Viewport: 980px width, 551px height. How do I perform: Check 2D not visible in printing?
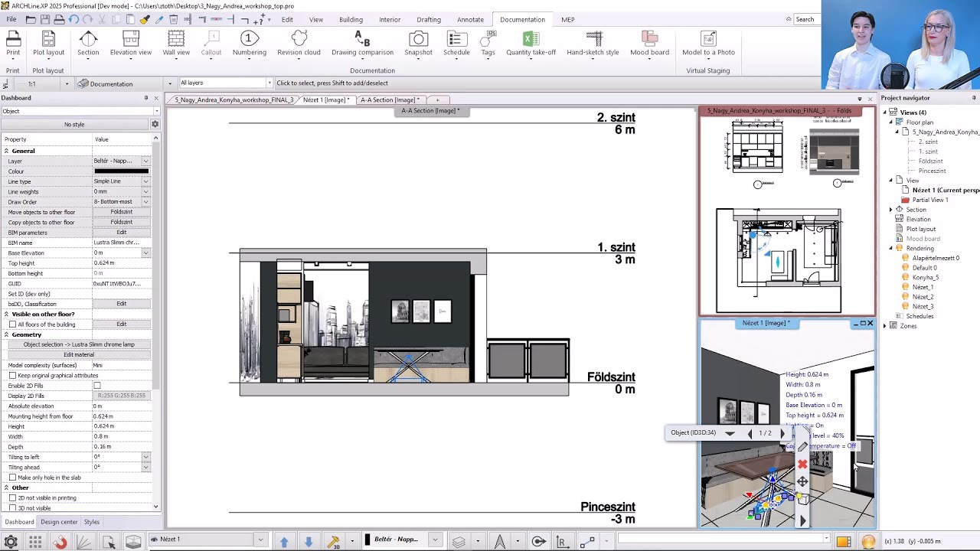coord(12,498)
